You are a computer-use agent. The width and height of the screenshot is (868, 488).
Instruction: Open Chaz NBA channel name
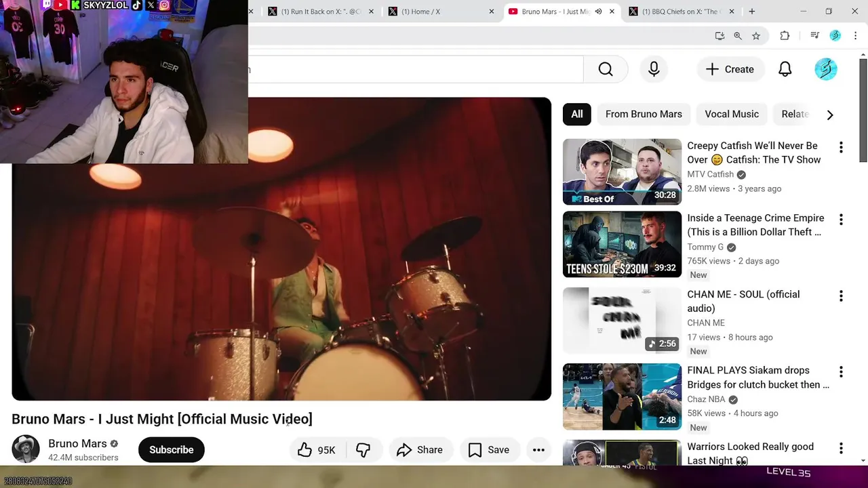[706, 400]
